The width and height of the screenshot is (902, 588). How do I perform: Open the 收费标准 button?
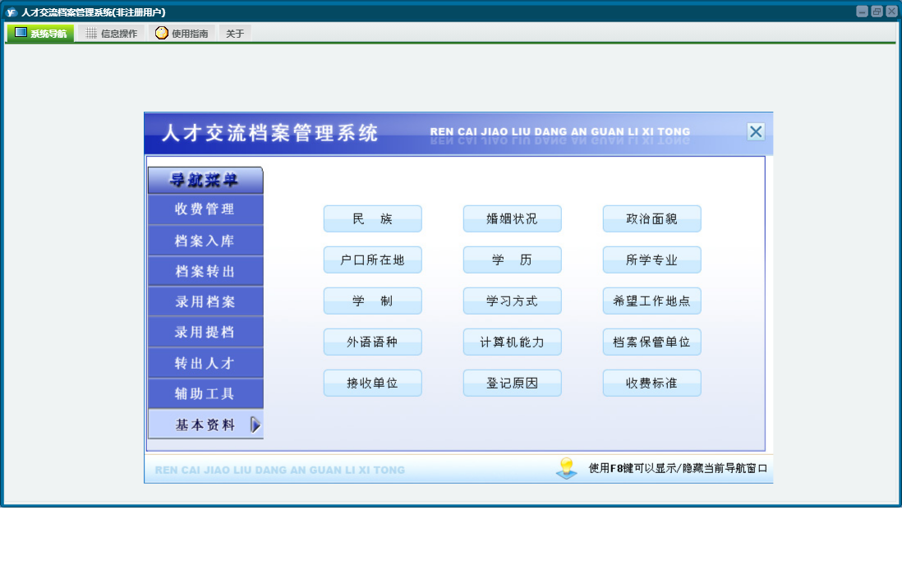(651, 384)
